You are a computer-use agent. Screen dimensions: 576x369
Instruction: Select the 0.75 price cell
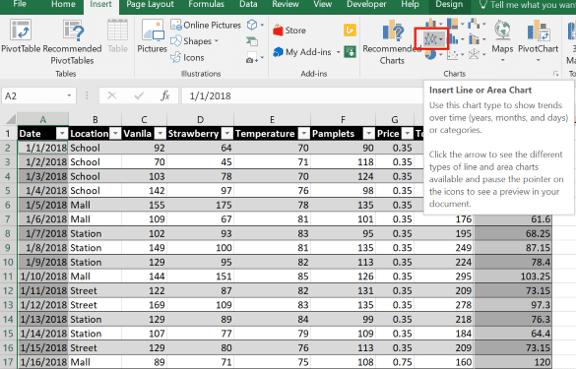coord(395,362)
